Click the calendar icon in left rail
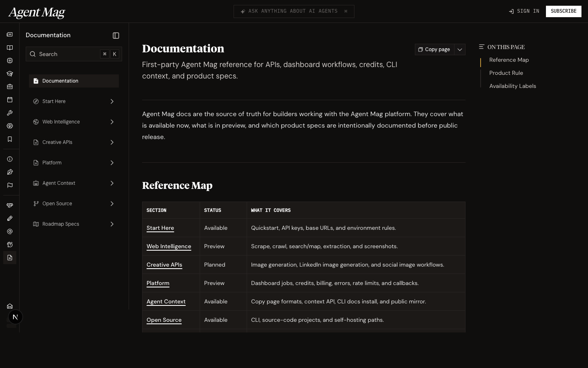This screenshot has width=588, height=368. pyautogui.click(x=10, y=100)
